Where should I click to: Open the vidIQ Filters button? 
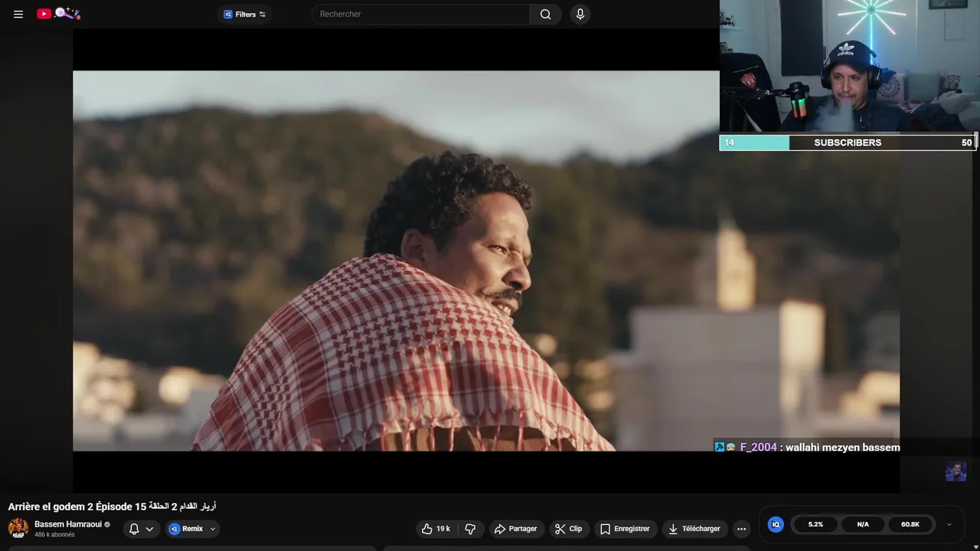[x=244, y=14]
